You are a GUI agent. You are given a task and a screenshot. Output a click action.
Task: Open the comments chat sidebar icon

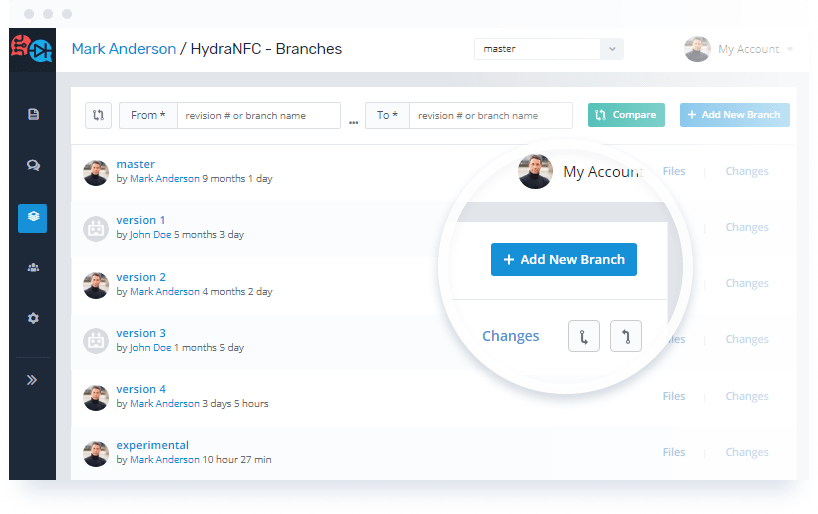(33, 165)
